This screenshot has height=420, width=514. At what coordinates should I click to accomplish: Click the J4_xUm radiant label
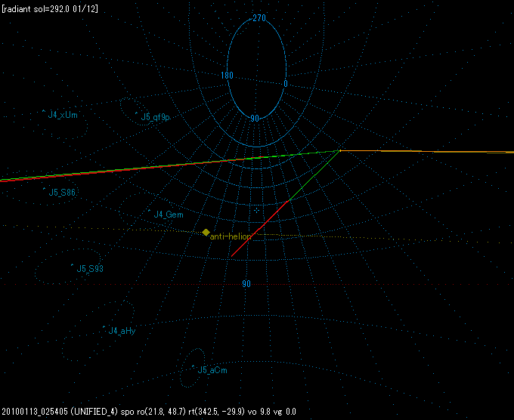(63, 115)
